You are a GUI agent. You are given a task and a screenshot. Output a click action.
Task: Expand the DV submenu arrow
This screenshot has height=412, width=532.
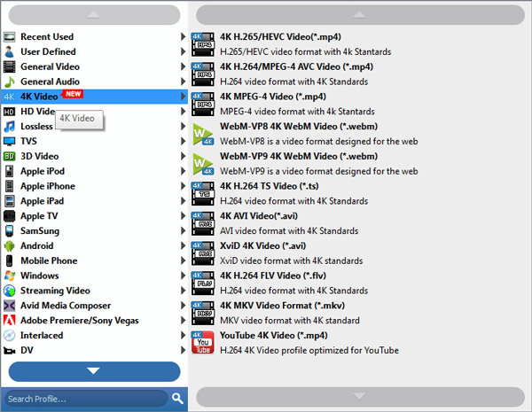point(183,350)
